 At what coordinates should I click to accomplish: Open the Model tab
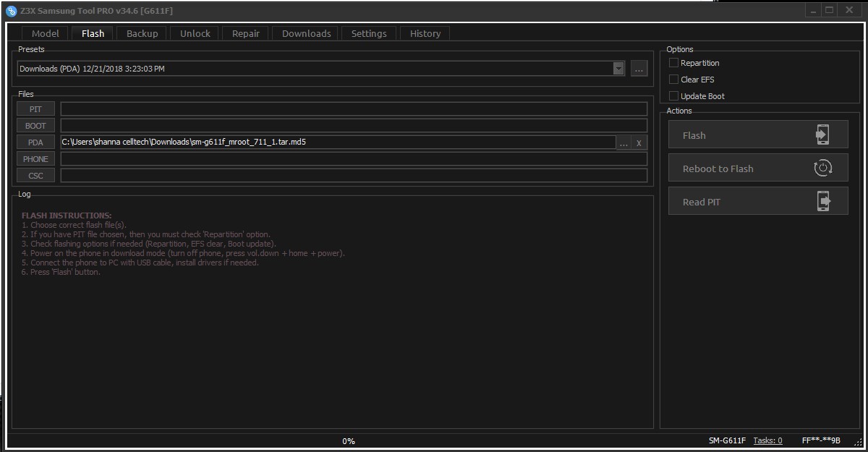click(46, 33)
